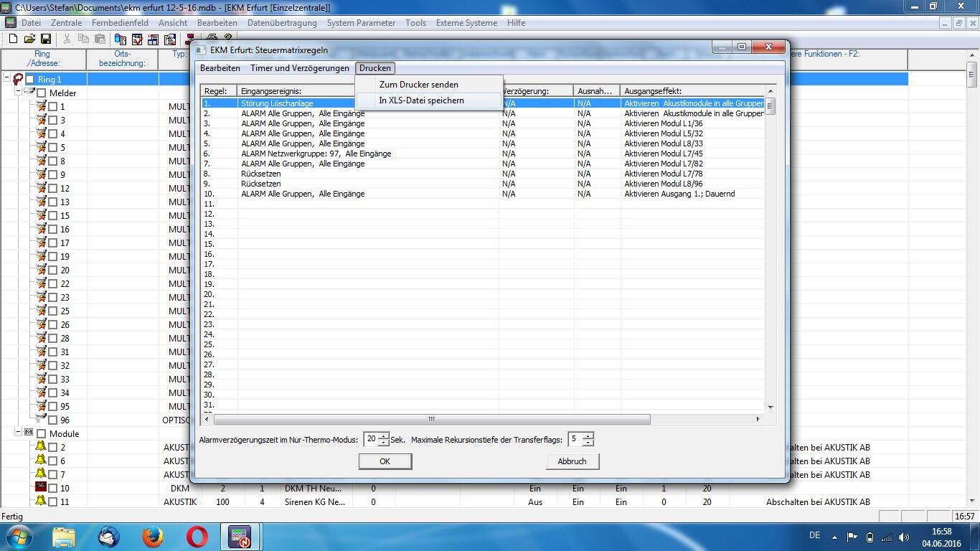Select rule 6 'ALARM Netzwerkgruppe: 97' row
The height and width of the screenshot is (551, 980).
point(482,154)
